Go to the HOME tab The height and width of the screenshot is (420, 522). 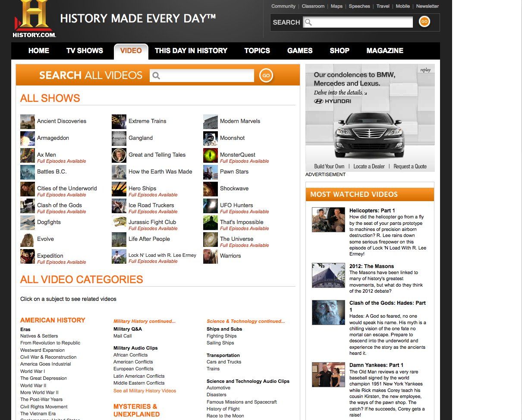click(x=39, y=51)
